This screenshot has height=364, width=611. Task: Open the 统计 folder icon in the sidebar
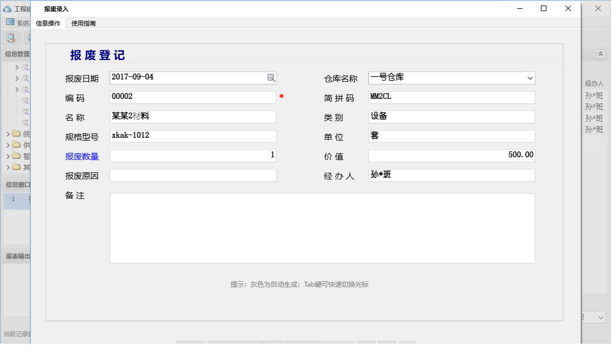(x=17, y=133)
